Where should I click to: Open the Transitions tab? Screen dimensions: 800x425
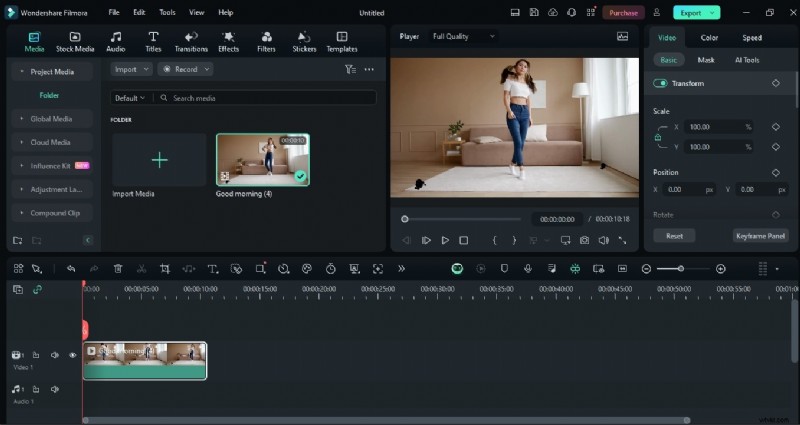[x=191, y=42]
